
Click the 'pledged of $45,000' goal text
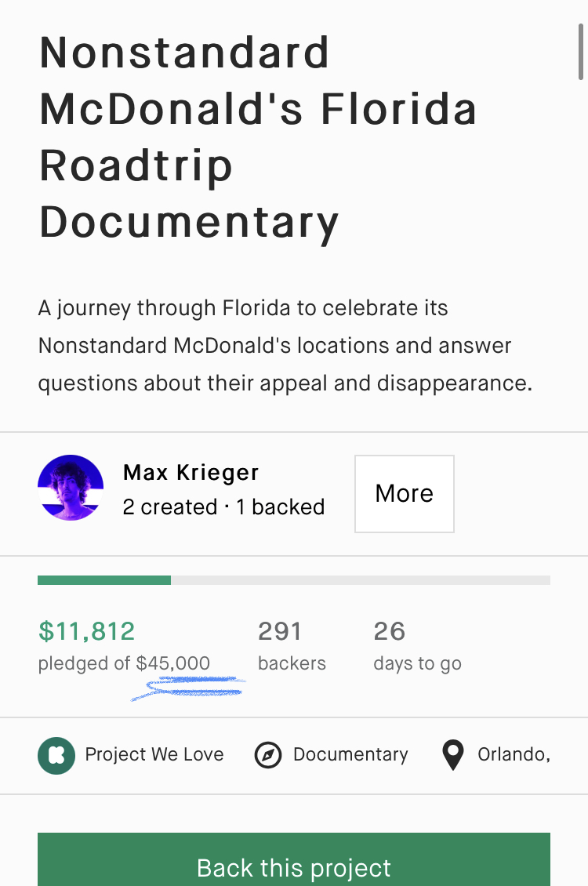124,663
